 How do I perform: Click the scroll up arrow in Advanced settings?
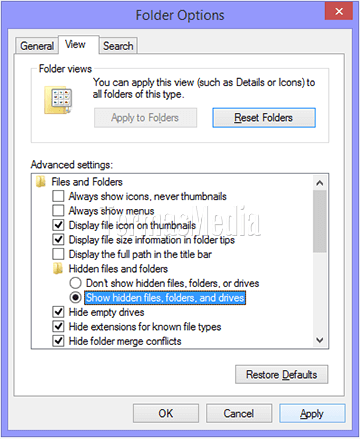(320, 183)
